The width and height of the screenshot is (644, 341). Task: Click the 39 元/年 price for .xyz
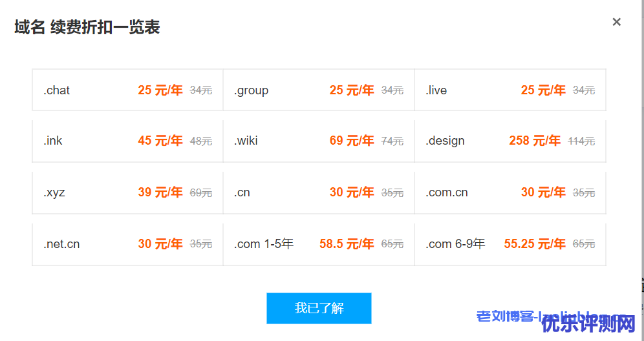pyautogui.click(x=160, y=192)
